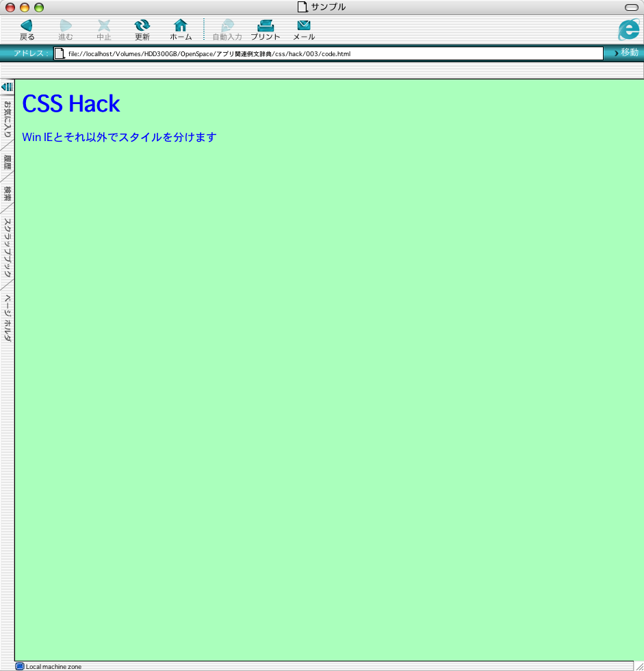Click the Win IE paragraph text
Viewport: 644px width, 671px height.
(119, 137)
